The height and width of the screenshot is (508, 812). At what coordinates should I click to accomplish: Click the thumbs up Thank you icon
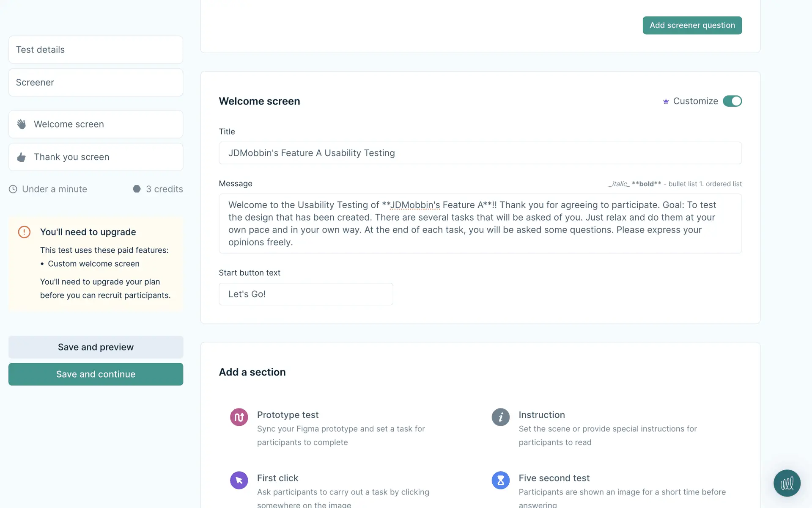click(x=22, y=157)
